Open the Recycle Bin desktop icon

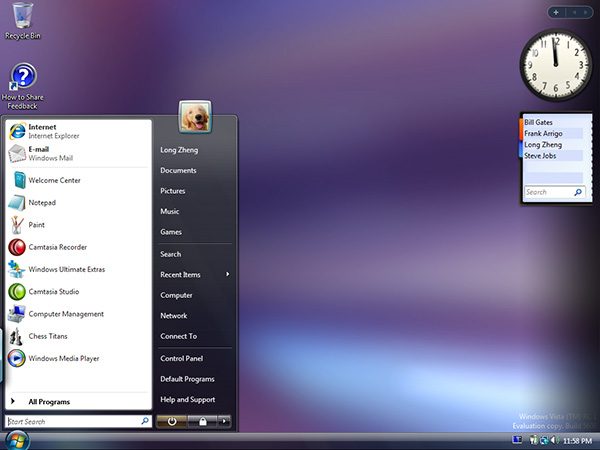coord(23,21)
